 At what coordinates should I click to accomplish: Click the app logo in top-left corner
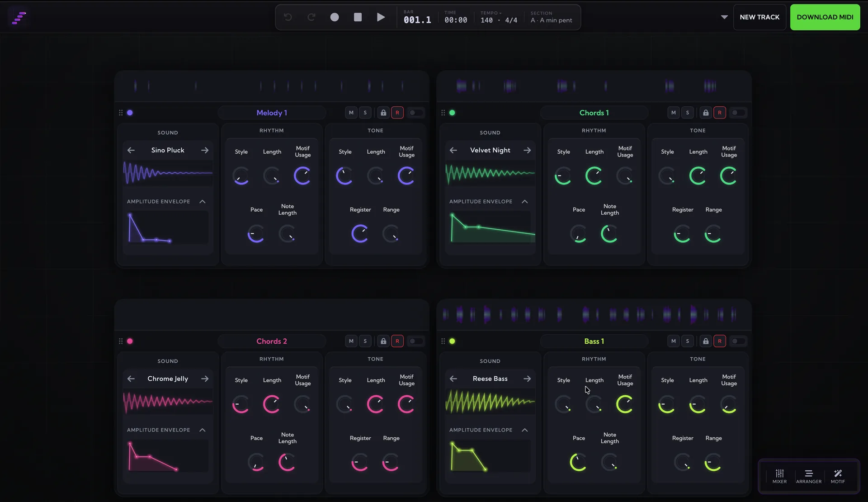click(19, 18)
